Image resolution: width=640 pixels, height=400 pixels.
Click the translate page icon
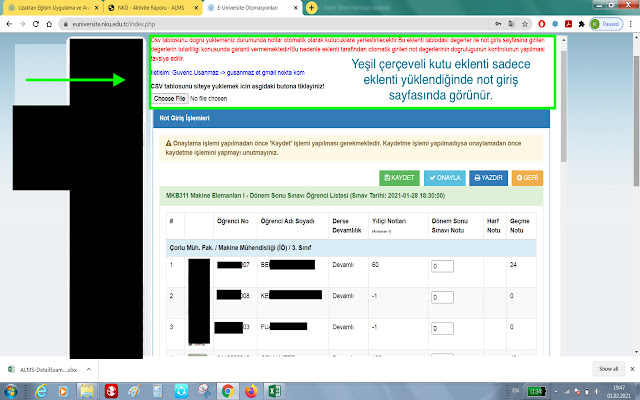pos(511,24)
